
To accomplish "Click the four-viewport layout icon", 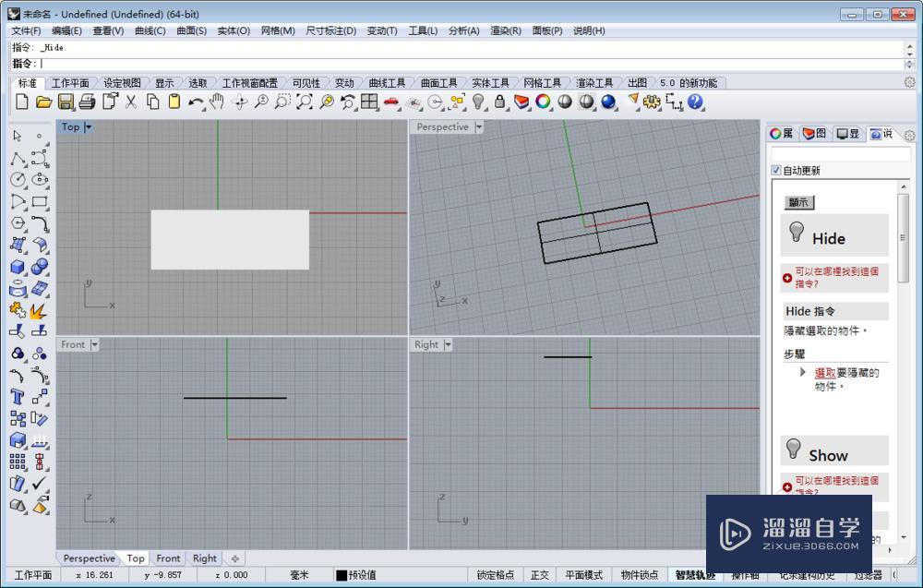I will click(369, 102).
